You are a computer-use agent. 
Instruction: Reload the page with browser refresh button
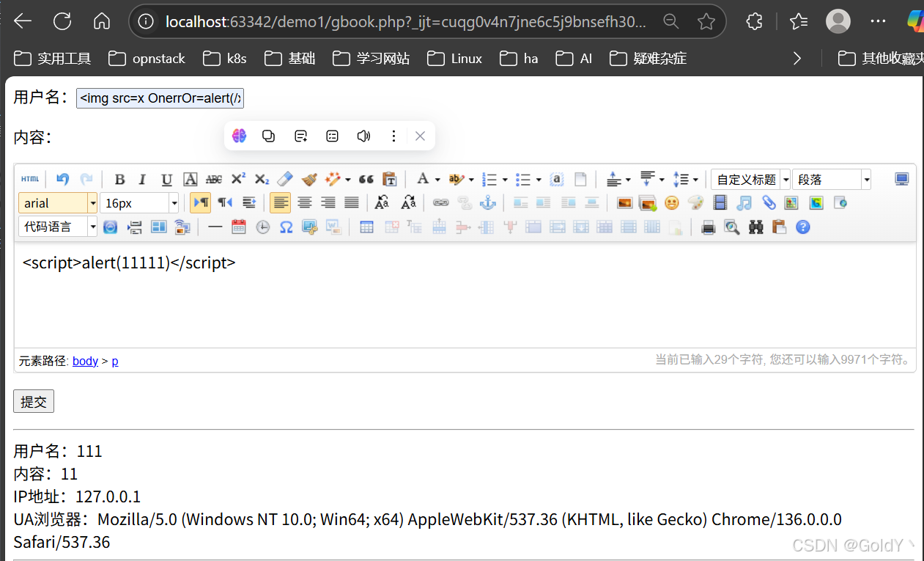[62, 21]
